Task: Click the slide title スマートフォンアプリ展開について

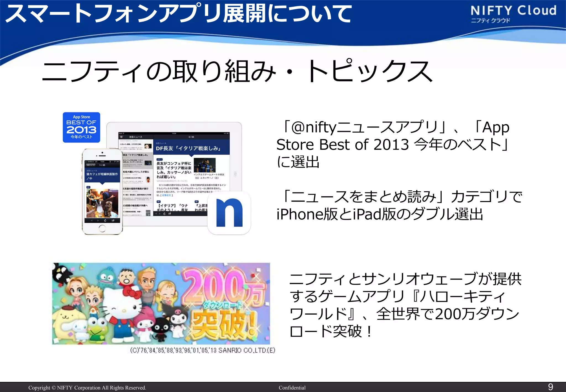Action: (178, 14)
